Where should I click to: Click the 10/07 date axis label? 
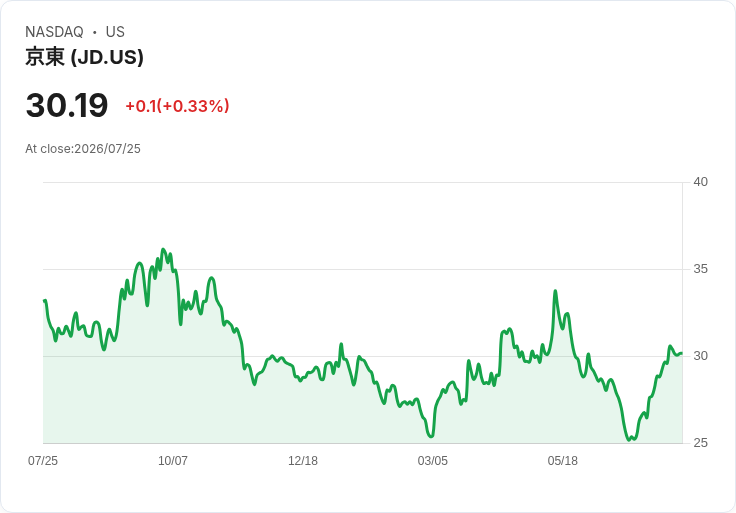pyautogui.click(x=173, y=461)
